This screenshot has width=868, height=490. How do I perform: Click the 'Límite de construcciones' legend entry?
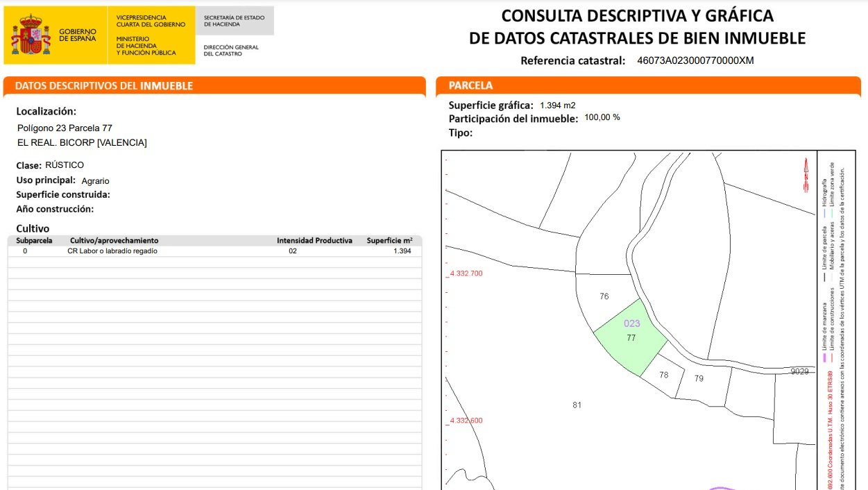click(833, 318)
